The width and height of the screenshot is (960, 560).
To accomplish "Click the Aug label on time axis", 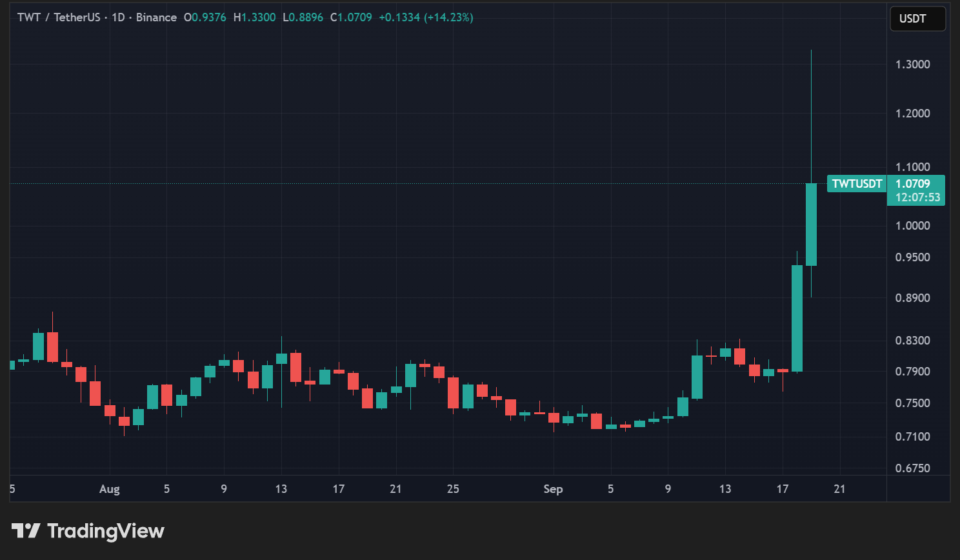I will 110,489.
